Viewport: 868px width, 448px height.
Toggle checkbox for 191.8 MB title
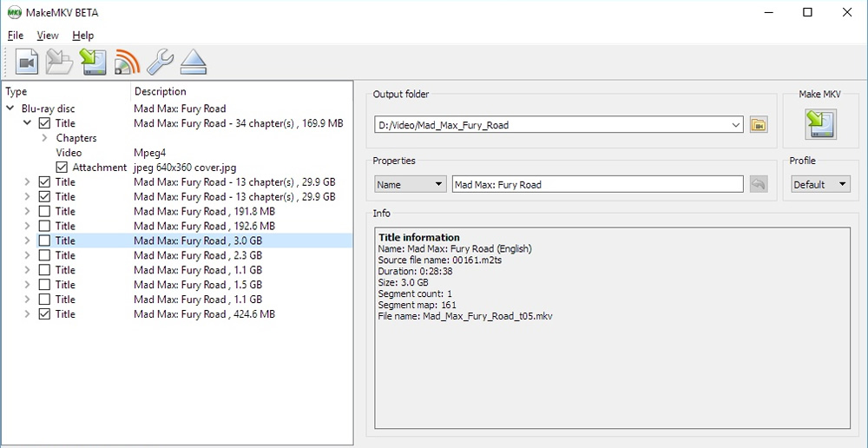coord(44,211)
